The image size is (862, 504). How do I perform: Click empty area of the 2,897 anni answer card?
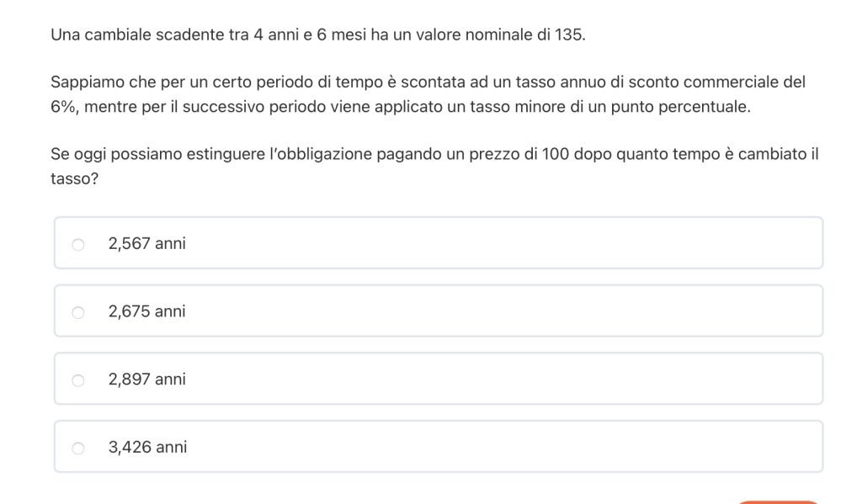click(x=505, y=379)
